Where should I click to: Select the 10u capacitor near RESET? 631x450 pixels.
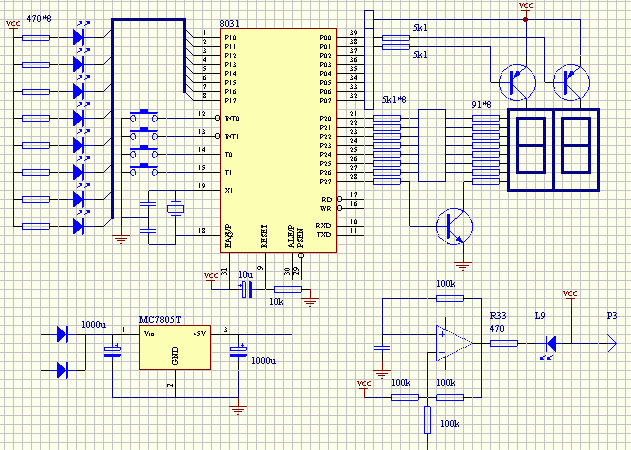(246, 290)
